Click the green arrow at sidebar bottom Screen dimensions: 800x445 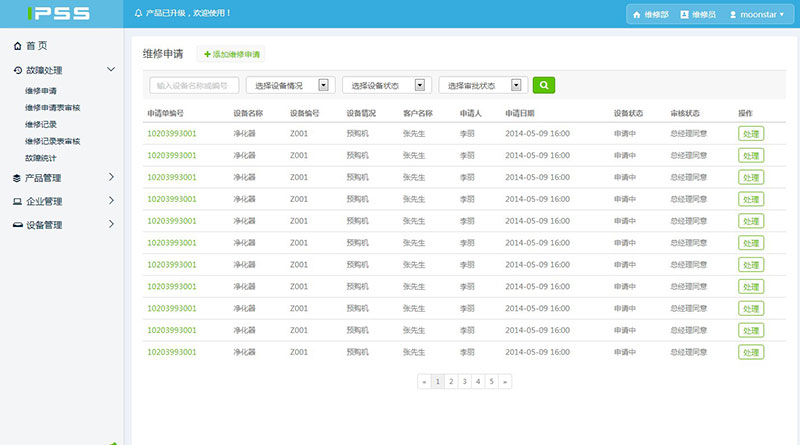click(113, 442)
